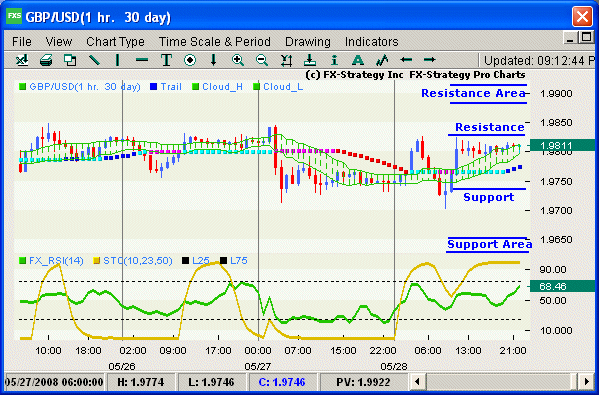
Task: Click the left arrow toolbar icon
Action: (x=406, y=60)
